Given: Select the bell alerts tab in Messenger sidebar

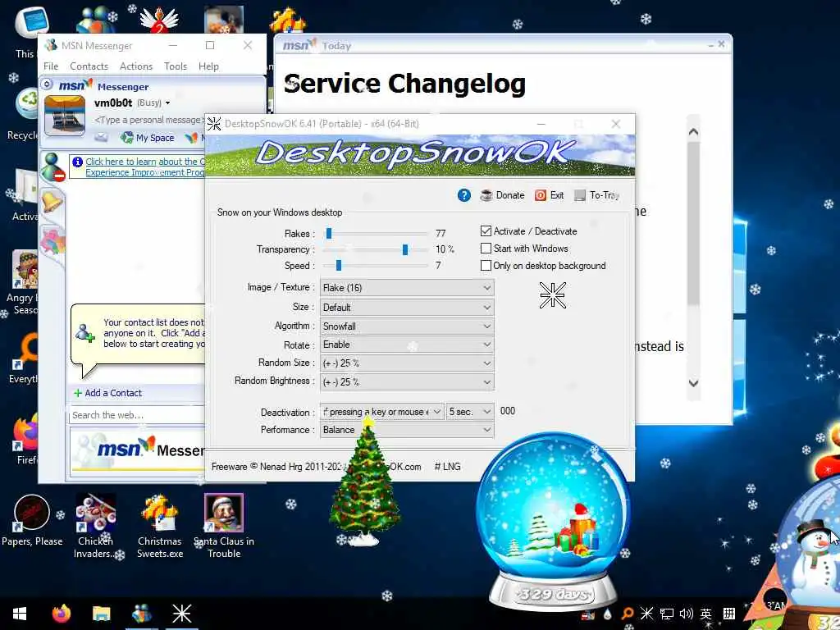Looking at the screenshot, I should [52, 202].
